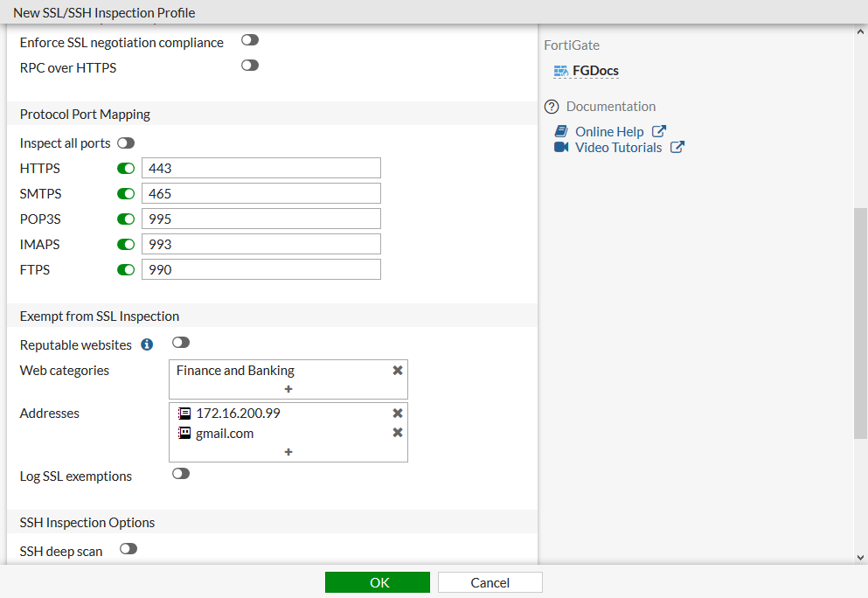Remove gmail.com using its X icon
868x598 pixels.
[x=398, y=433]
